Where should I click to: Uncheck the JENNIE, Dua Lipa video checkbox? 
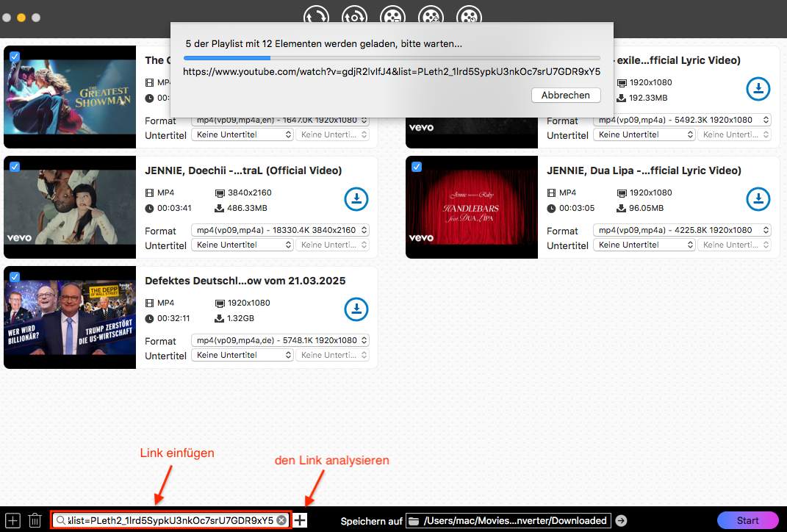click(417, 167)
